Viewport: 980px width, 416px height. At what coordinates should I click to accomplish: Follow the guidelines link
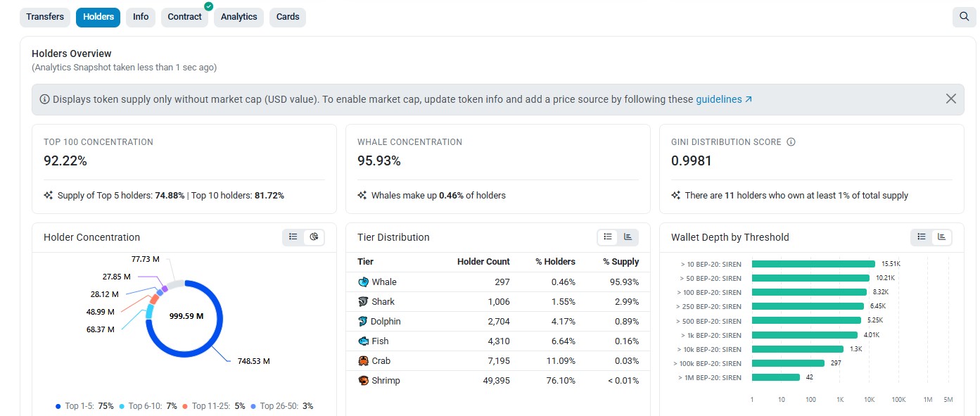click(x=724, y=99)
